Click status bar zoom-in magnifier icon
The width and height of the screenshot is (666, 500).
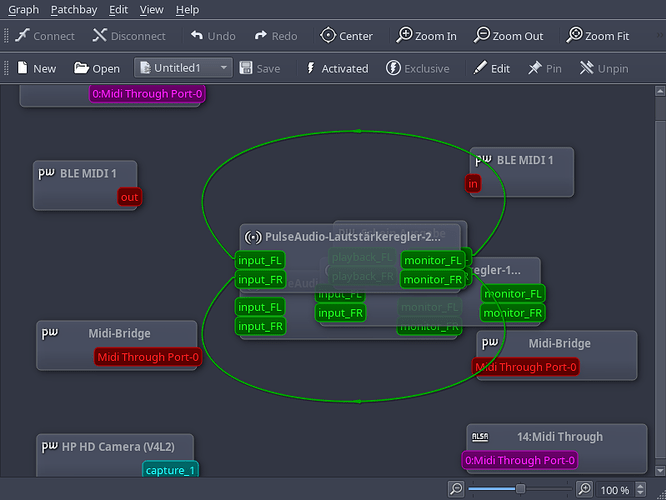click(x=584, y=489)
